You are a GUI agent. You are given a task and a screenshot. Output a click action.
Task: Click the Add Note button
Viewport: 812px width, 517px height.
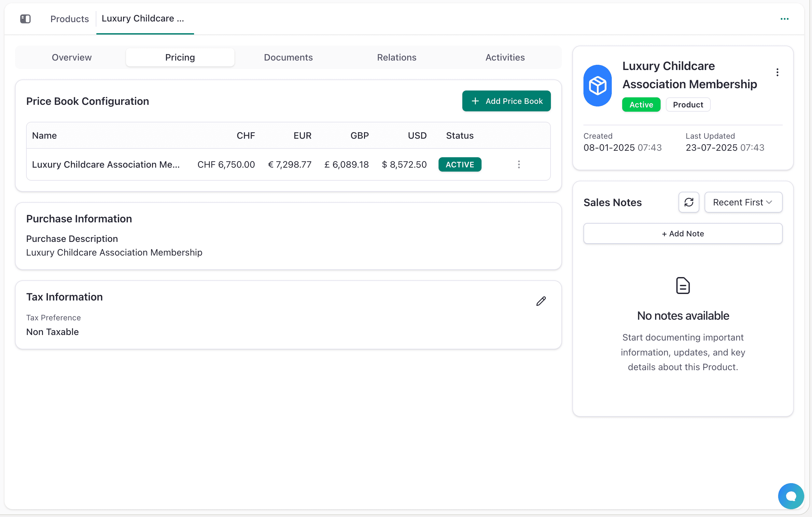682,233
